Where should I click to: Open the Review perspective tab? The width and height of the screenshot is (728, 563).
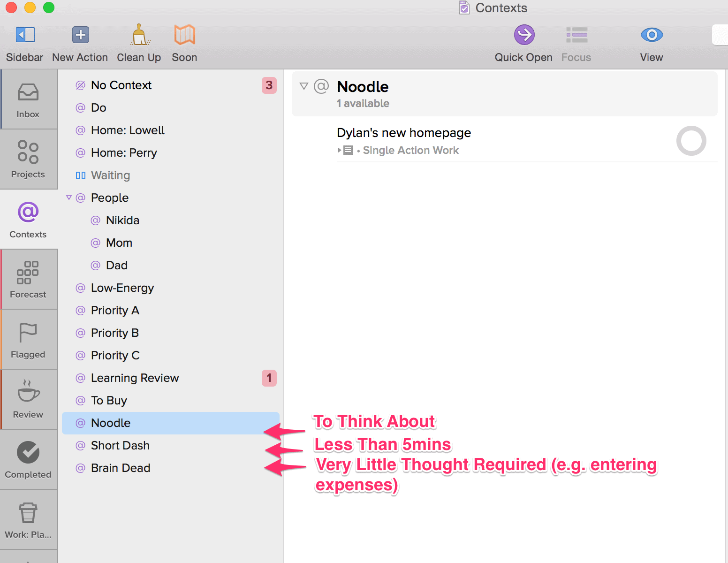click(28, 400)
